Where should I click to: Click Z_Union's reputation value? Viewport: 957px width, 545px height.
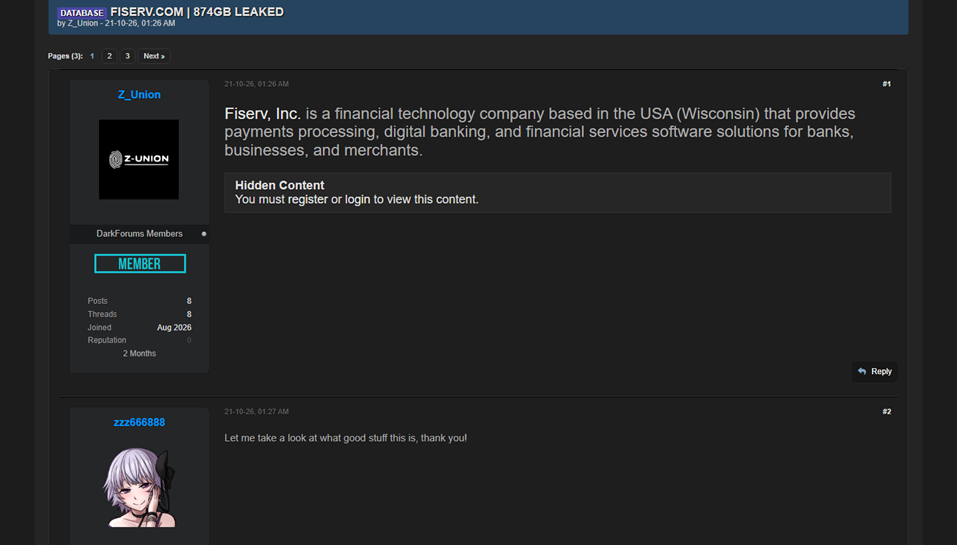[189, 341]
